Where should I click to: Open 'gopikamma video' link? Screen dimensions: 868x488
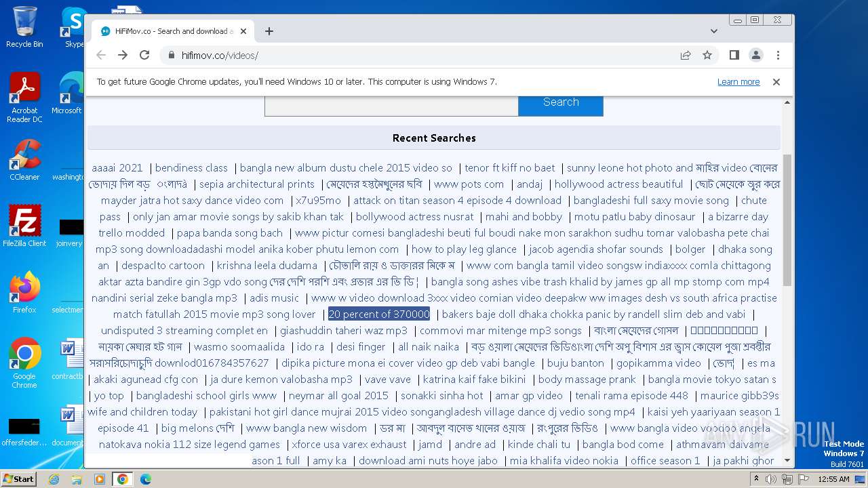click(x=658, y=363)
